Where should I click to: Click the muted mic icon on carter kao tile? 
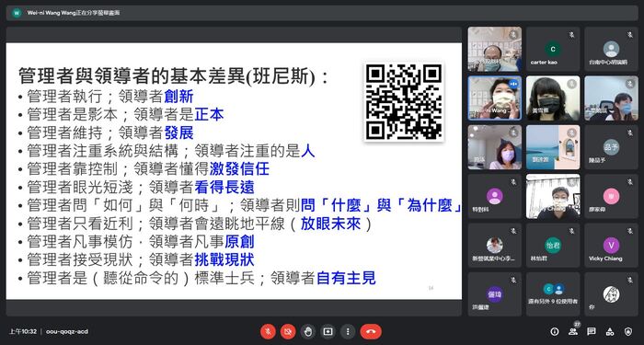[x=571, y=35]
